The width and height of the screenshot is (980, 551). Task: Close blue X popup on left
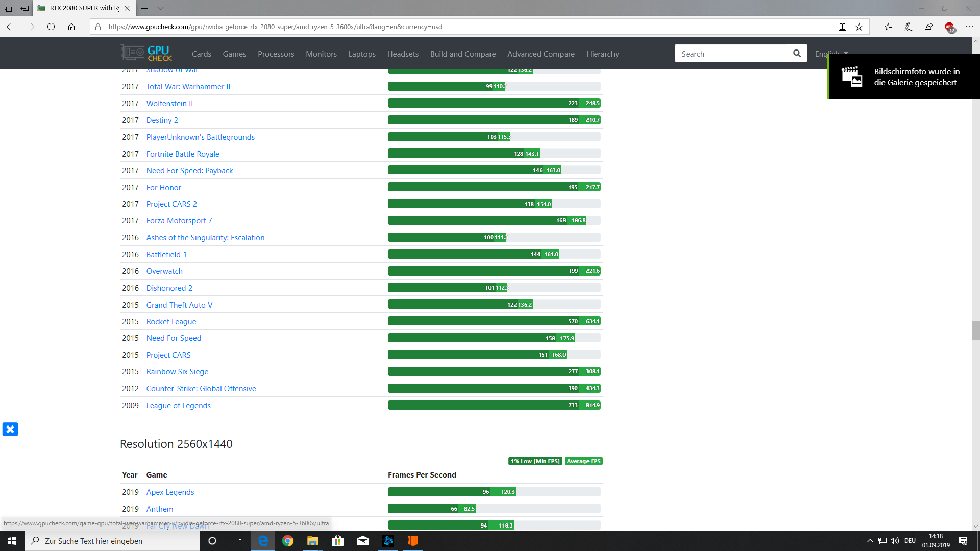(x=10, y=429)
